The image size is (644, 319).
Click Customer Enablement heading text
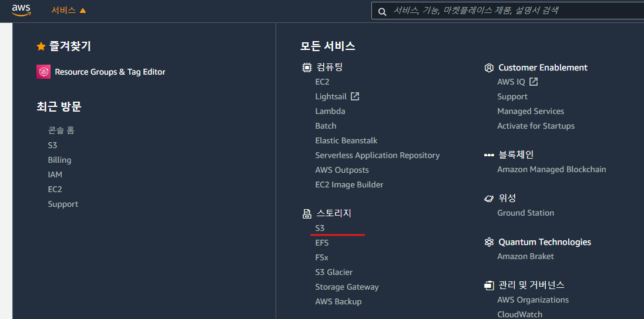[543, 68]
